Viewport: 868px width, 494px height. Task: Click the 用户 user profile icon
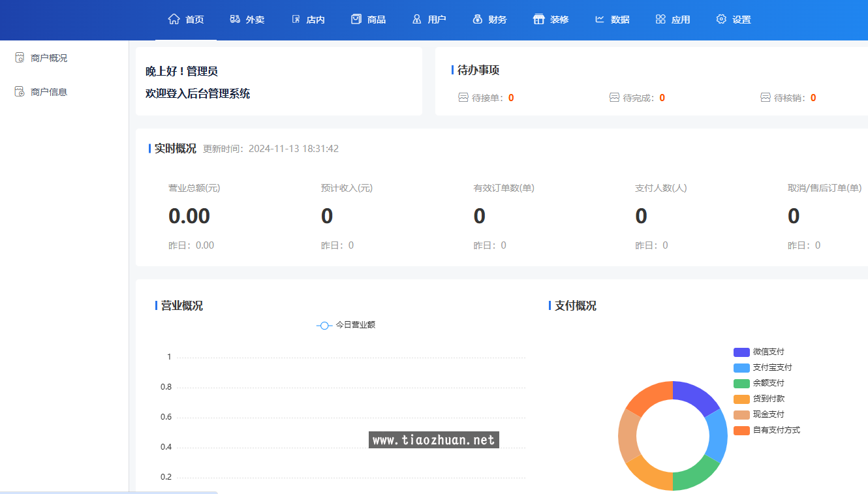pos(417,19)
